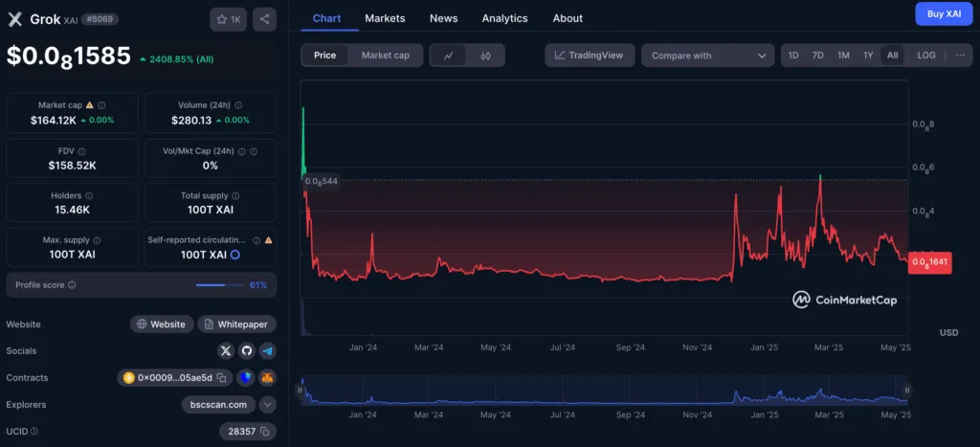Open the X (Twitter) social link
The image size is (980, 447).
pyautogui.click(x=226, y=351)
